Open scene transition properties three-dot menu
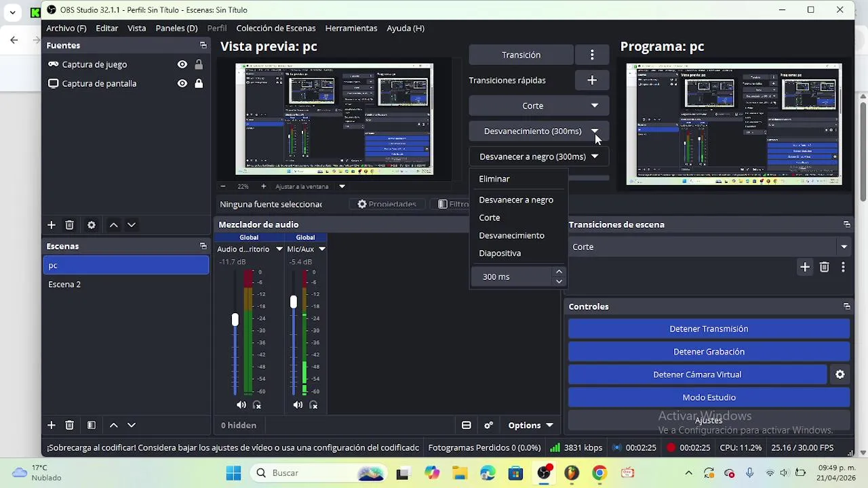868x488 pixels. (843, 267)
